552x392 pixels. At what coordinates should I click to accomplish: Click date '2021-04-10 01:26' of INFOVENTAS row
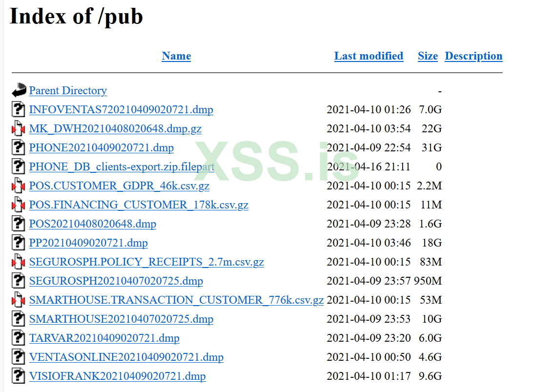368,109
